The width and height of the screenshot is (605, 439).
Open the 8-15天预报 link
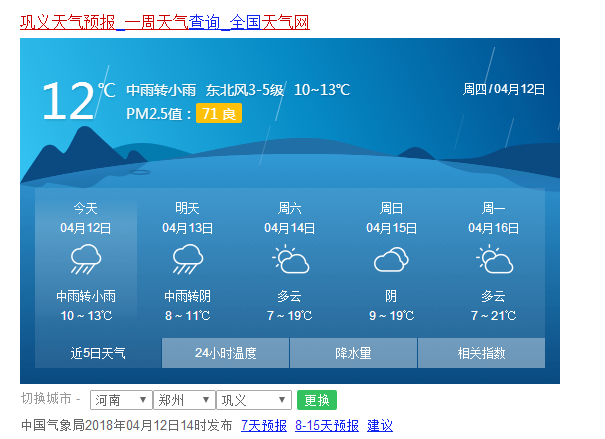pyautogui.click(x=327, y=425)
